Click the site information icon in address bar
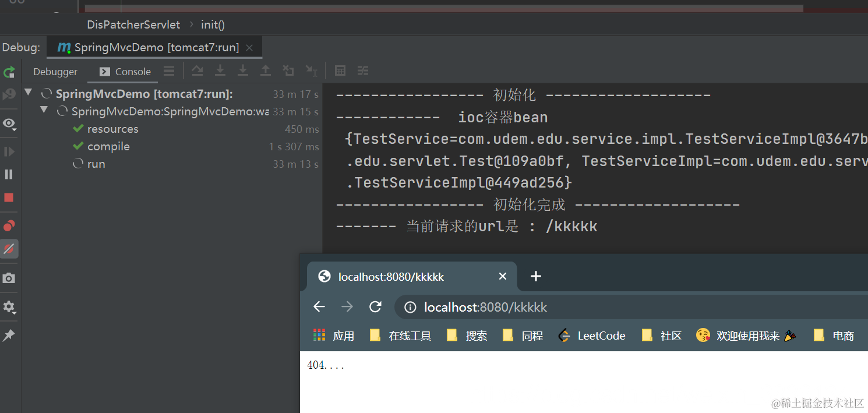The height and width of the screenshot is (413, 868). [410, 307]
